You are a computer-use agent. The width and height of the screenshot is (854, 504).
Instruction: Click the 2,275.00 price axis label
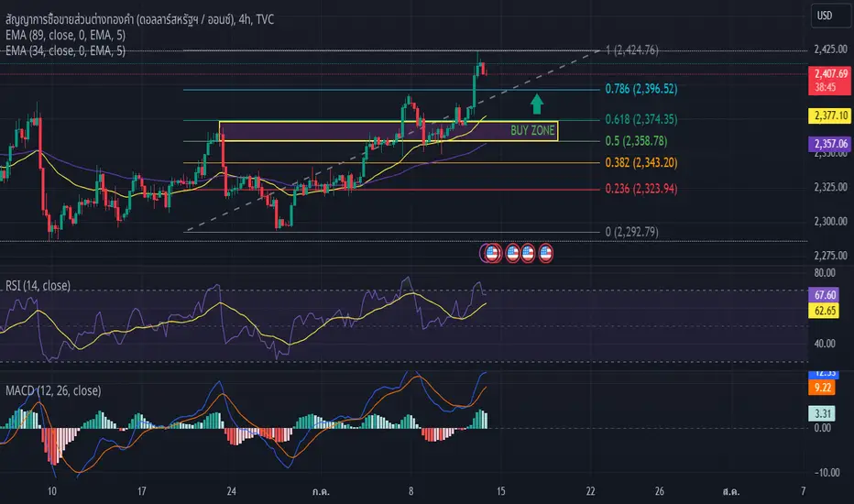830,256
